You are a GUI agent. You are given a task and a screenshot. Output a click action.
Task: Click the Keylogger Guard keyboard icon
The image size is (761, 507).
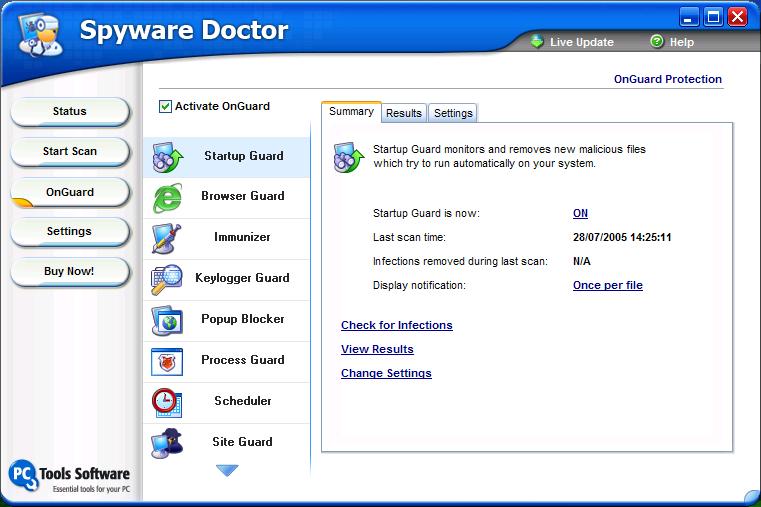166,279
